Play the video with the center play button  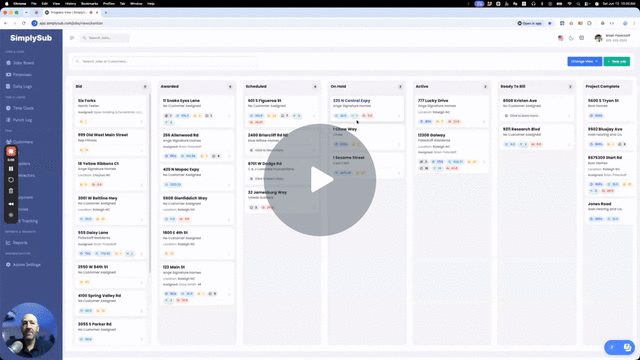[320, 180]
